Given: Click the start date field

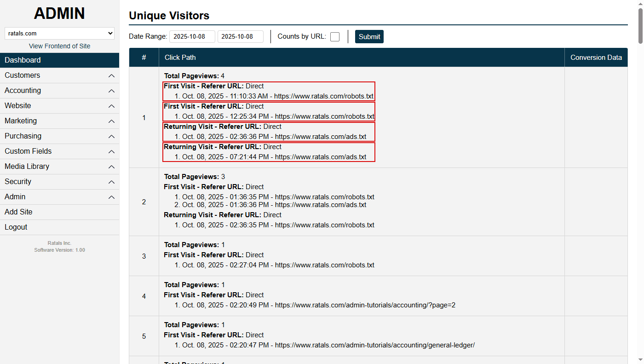Looking at the screenshot, I should [x=192, y=36].
